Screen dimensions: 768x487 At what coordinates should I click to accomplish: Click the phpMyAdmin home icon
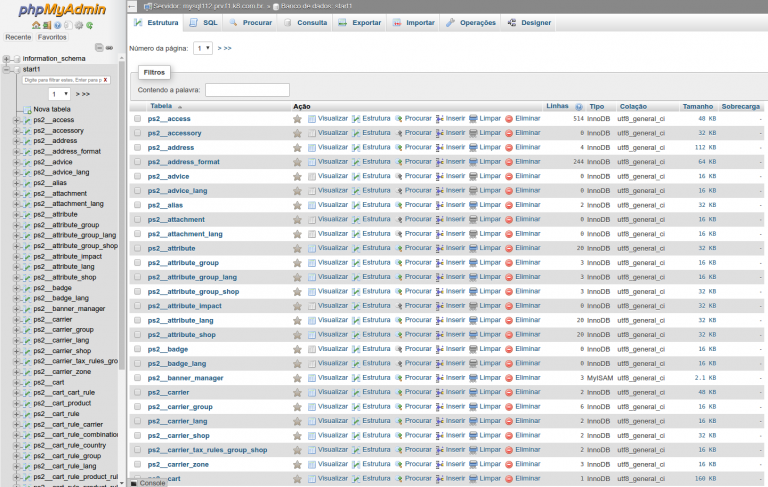[35, 25]
